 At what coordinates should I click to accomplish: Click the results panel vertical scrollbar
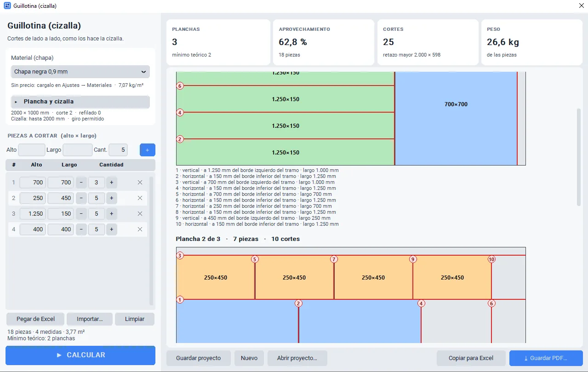point(579,157)
